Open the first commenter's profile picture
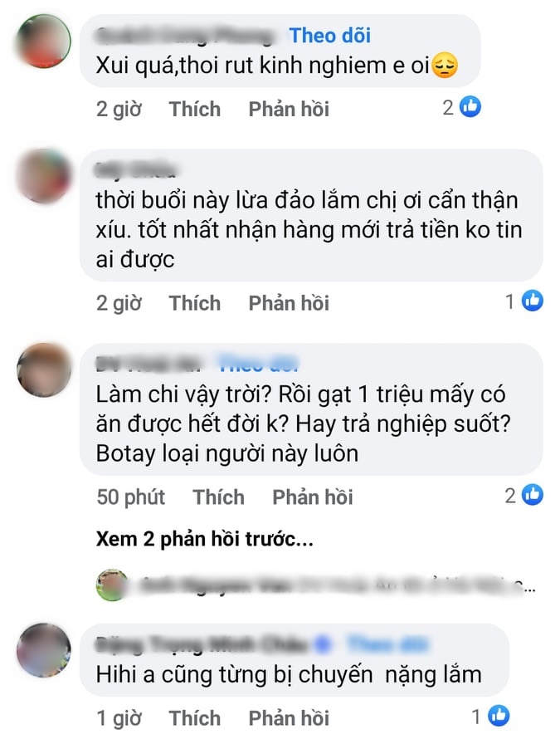 44,42
